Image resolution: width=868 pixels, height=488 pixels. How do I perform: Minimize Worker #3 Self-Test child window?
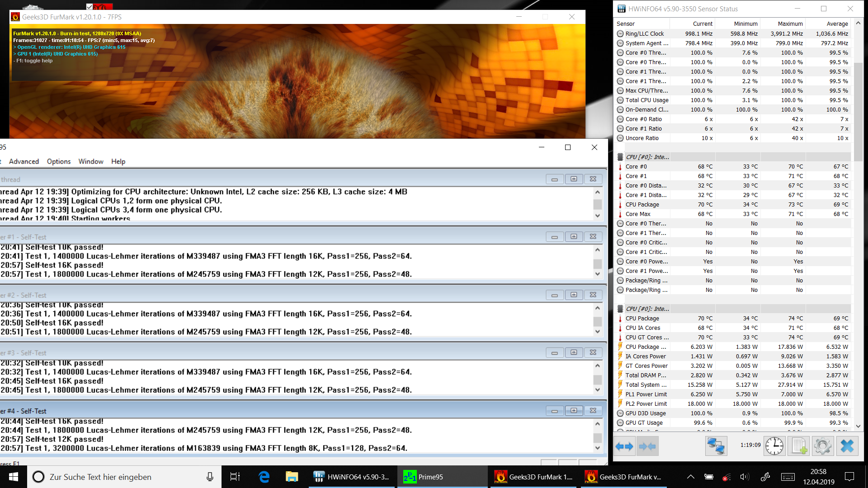click(x=554, y=352)
